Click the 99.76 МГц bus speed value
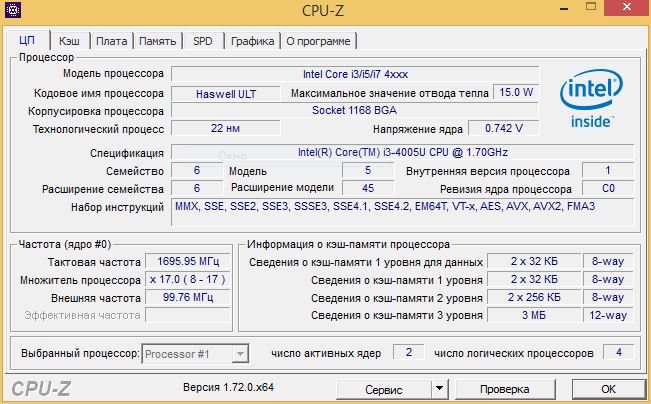Viewport: 651px width, 404px height. (188, 297)
